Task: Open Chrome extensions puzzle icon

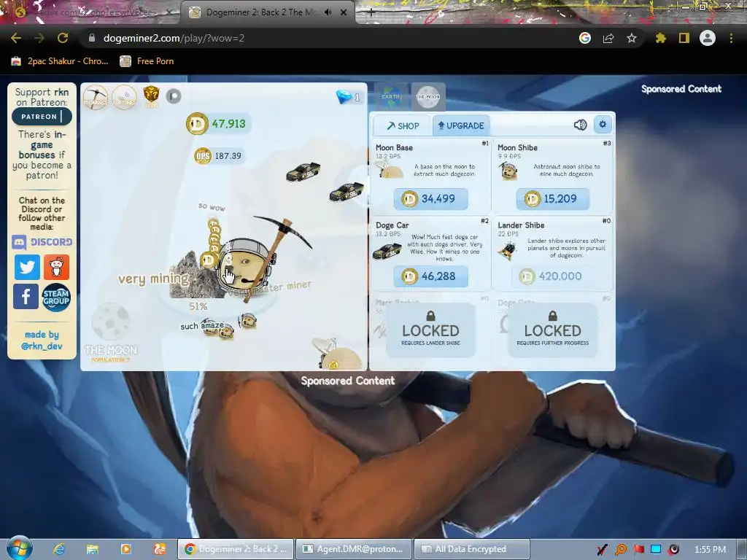Action: point(660,38)
